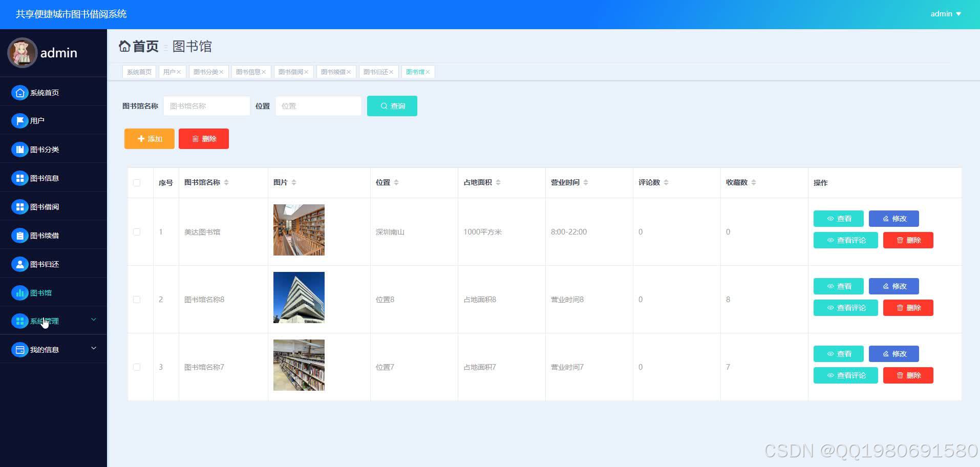Click 修改 for 图书馆名称8 row

pyautogui.click(x=894, y=286)
